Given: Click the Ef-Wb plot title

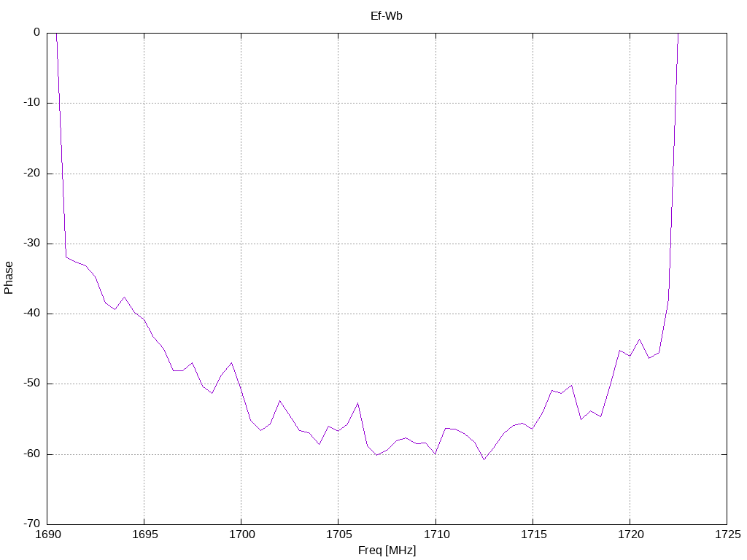Looking at the screenshot, I should (387, 16).
